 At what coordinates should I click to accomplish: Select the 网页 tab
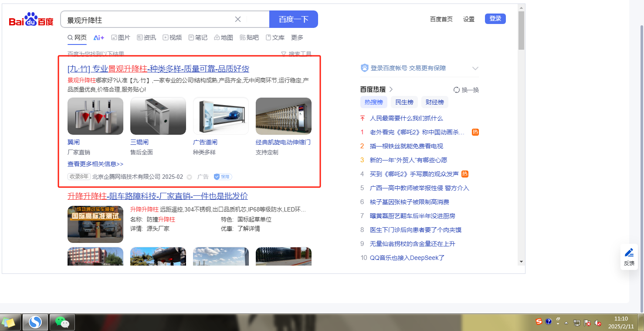pyautogui.click(x=77, y=38)
